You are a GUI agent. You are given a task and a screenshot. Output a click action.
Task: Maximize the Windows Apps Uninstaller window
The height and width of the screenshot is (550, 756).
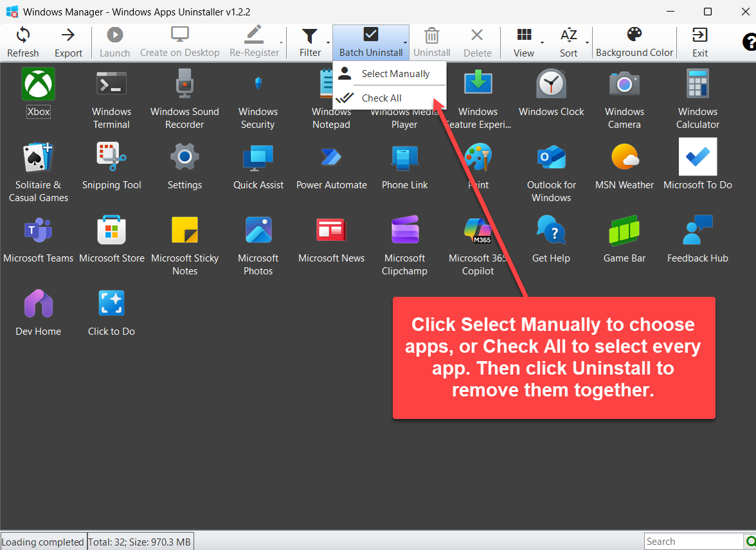[708, 12]
